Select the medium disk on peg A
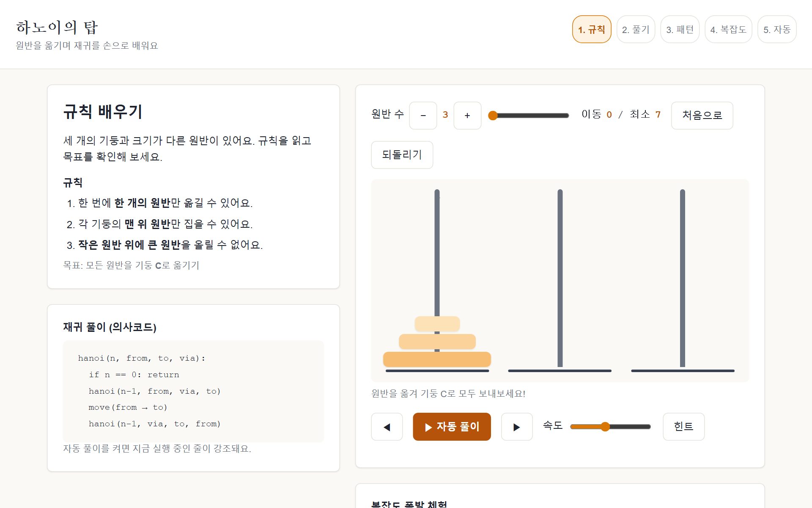Screen dimensions: 812x508 (x=437, y=342)
